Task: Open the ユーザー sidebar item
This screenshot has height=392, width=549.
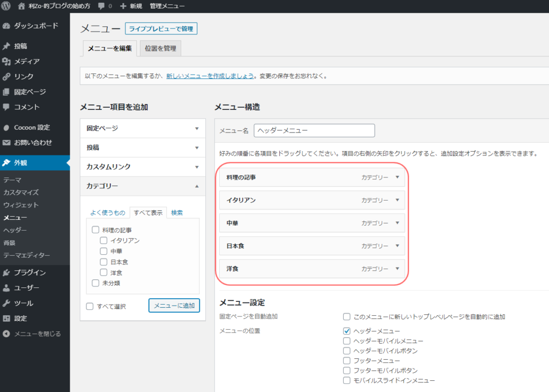Action: (26, 288)
